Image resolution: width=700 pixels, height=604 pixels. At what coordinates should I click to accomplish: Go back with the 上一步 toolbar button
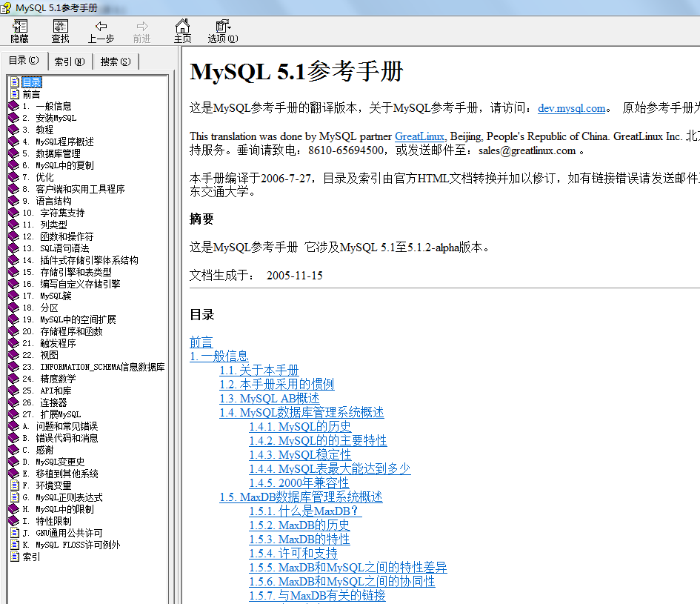pos(101,31)
